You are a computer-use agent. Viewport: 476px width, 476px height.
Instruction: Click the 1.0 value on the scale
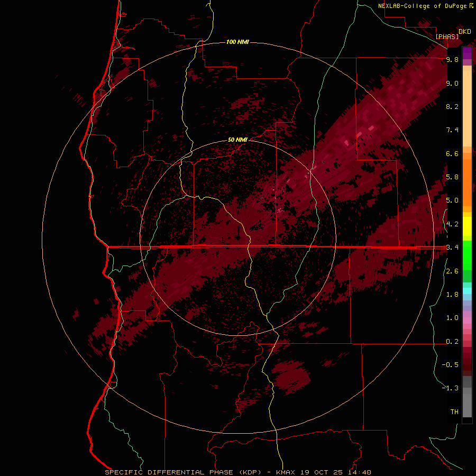coord(452,318)
